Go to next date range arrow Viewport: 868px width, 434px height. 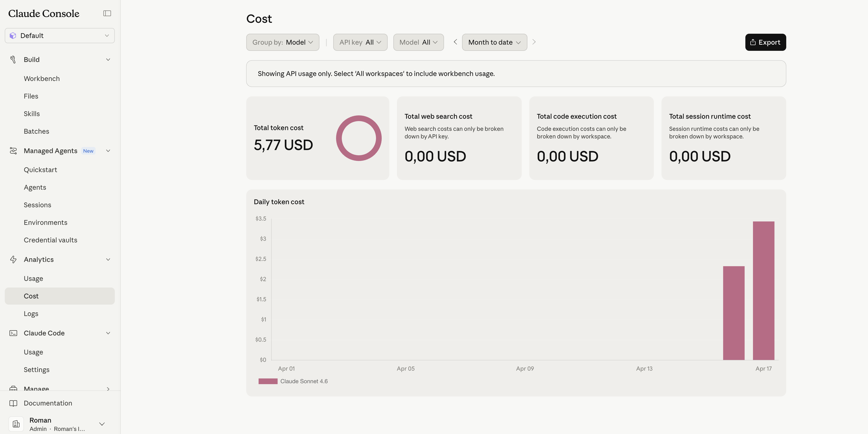pos(534,42)
